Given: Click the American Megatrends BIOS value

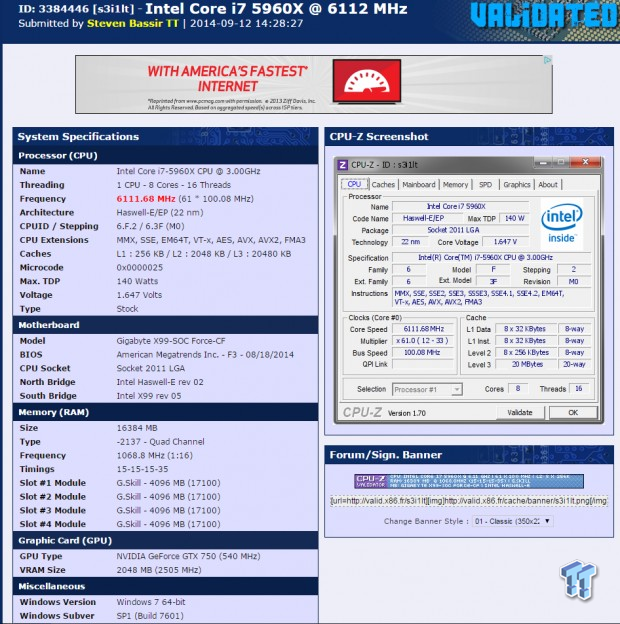Looking at the screenshot, I should [x=205, y=355].
